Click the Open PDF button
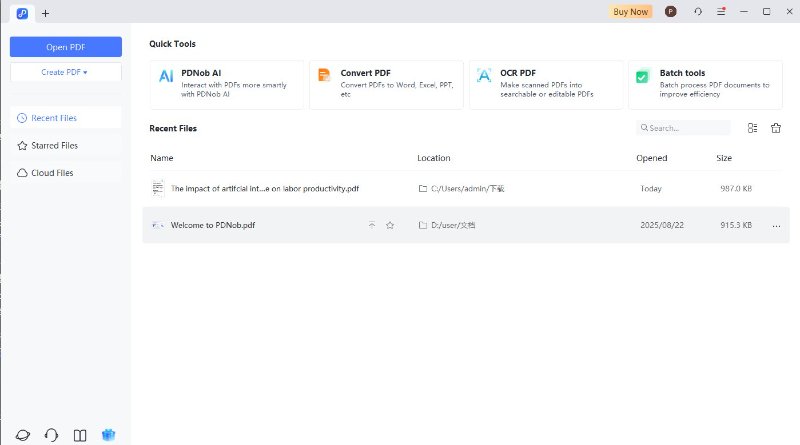Screen dimensions: 800x445 click(x=65, y=47)
